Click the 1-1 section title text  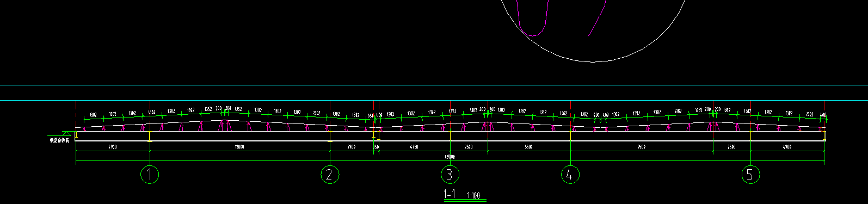(450, 194)
